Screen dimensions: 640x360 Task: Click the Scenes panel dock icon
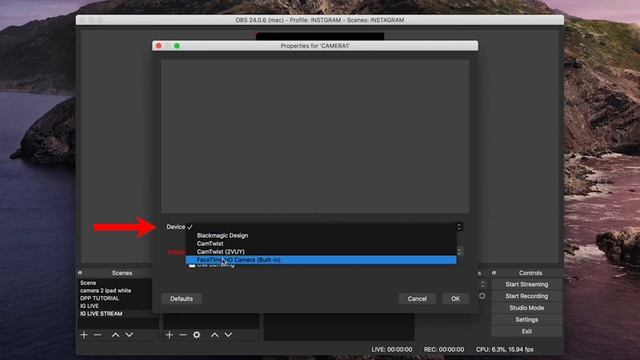pos(80,273)
